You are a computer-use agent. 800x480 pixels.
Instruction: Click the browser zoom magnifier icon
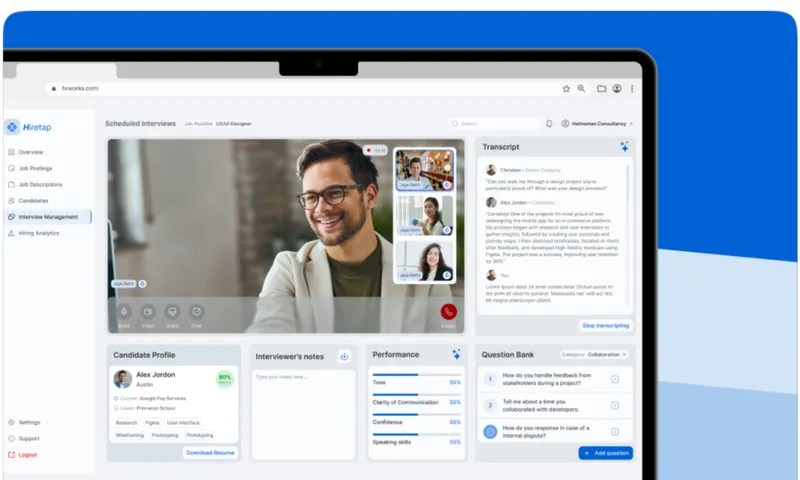pyautogui.click(x=581, y=89)
